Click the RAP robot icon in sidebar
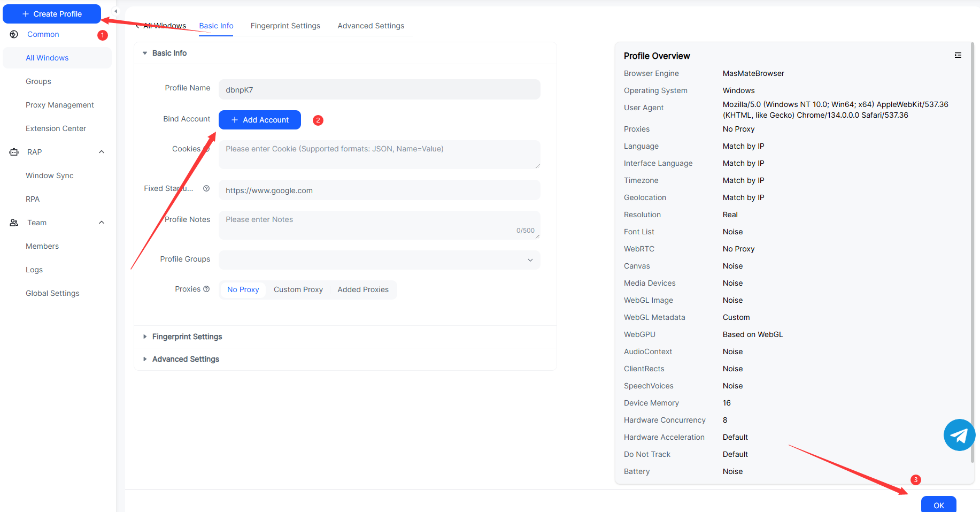This screenshot has width=980, height=512. [x=14, y=152]
